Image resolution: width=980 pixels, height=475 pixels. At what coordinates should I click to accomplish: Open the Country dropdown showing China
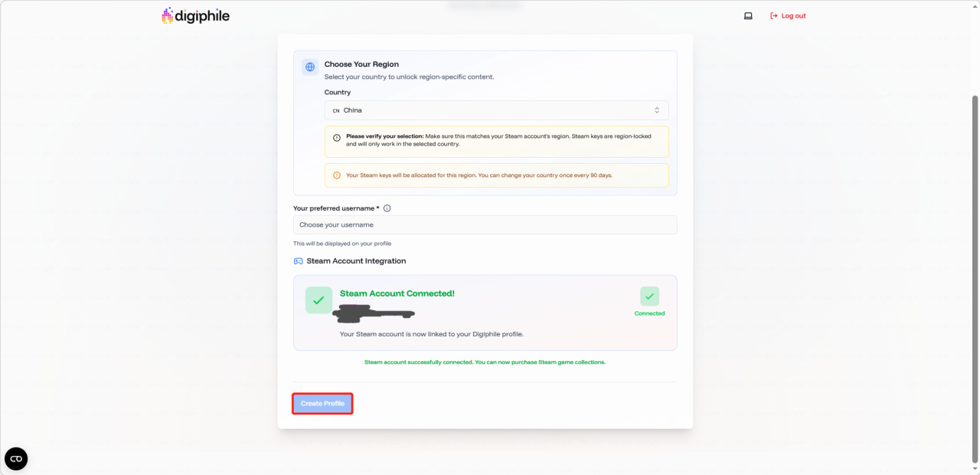pyautogui.click(x=496, y=110)
